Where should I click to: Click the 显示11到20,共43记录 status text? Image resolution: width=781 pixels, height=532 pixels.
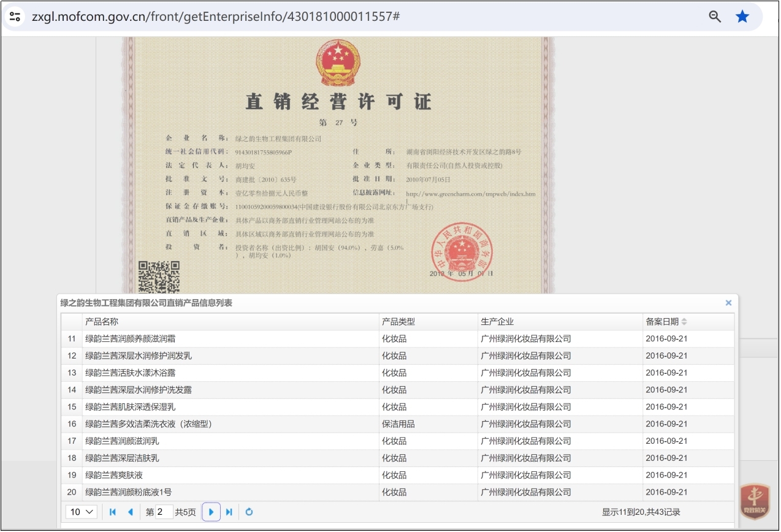pyautogui.click(x=641, y=512)
